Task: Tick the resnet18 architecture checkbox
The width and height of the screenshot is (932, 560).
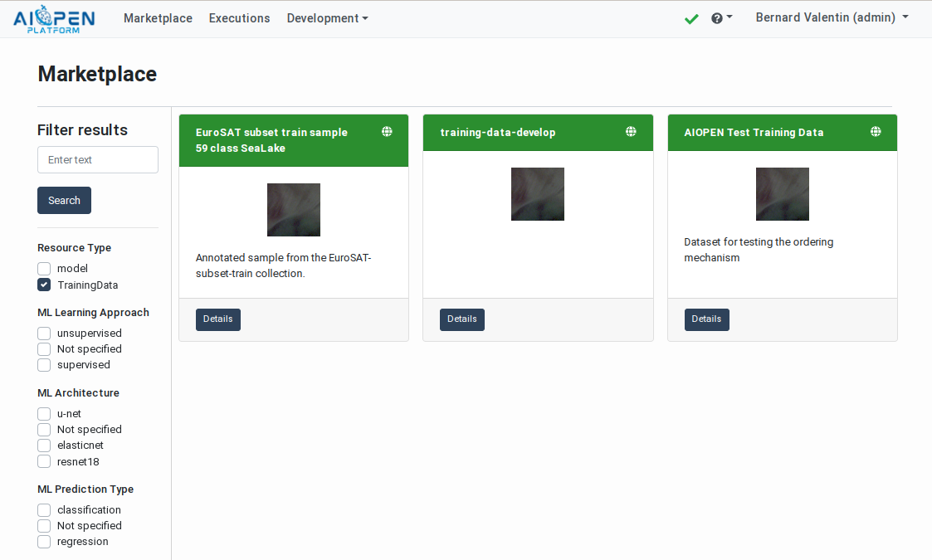Action: coord(44,461)
